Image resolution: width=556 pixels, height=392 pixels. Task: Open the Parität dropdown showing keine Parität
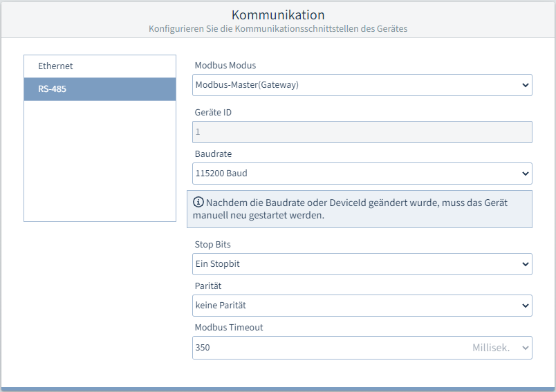pos(362,305)
